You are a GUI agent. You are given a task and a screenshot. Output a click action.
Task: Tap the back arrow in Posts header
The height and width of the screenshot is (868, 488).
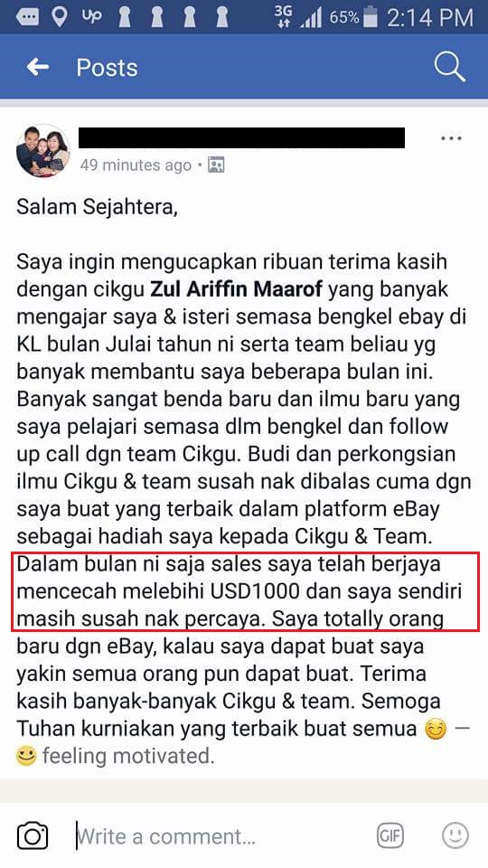pyautogui.click(x=38, y=67)
